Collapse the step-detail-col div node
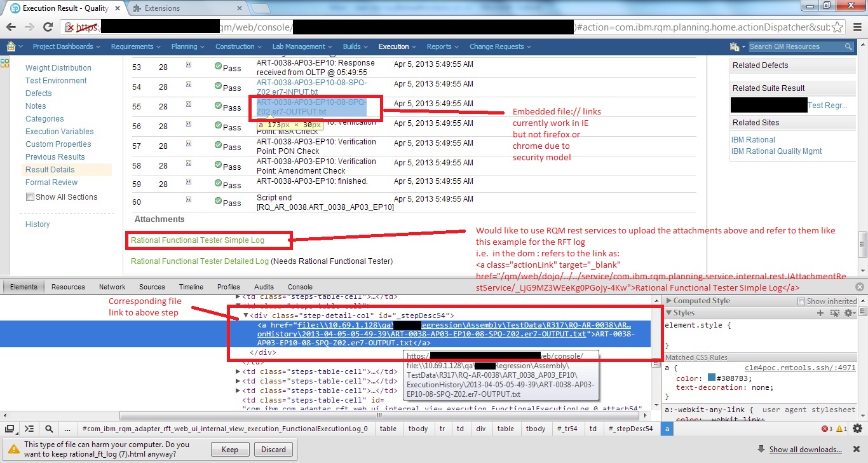This screenshot has width=868, height=463. pos(246,315)
